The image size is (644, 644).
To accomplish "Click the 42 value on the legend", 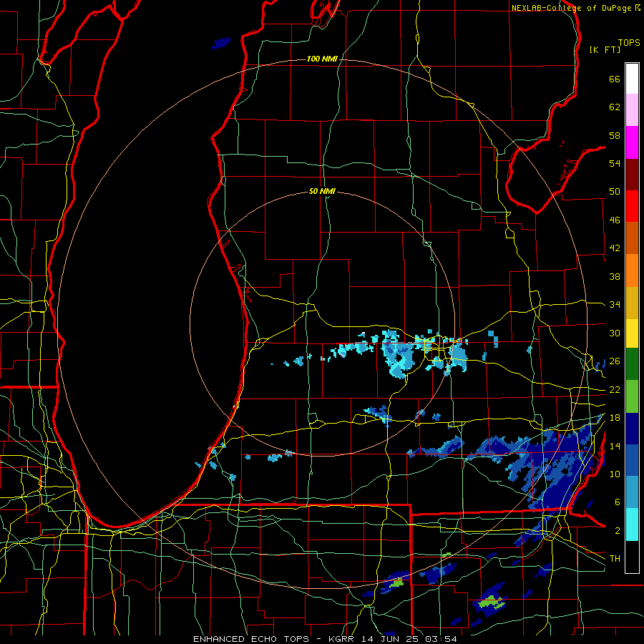I will [615, 248].
